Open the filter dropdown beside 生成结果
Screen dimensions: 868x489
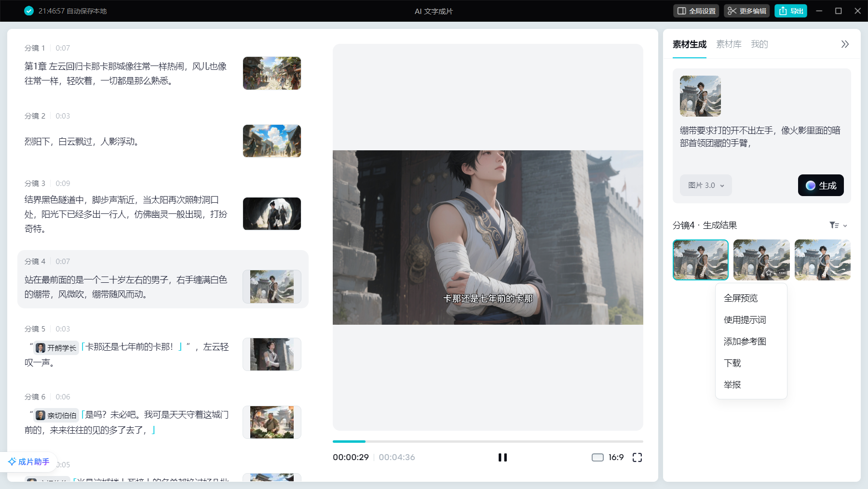[x=838, y=225]
